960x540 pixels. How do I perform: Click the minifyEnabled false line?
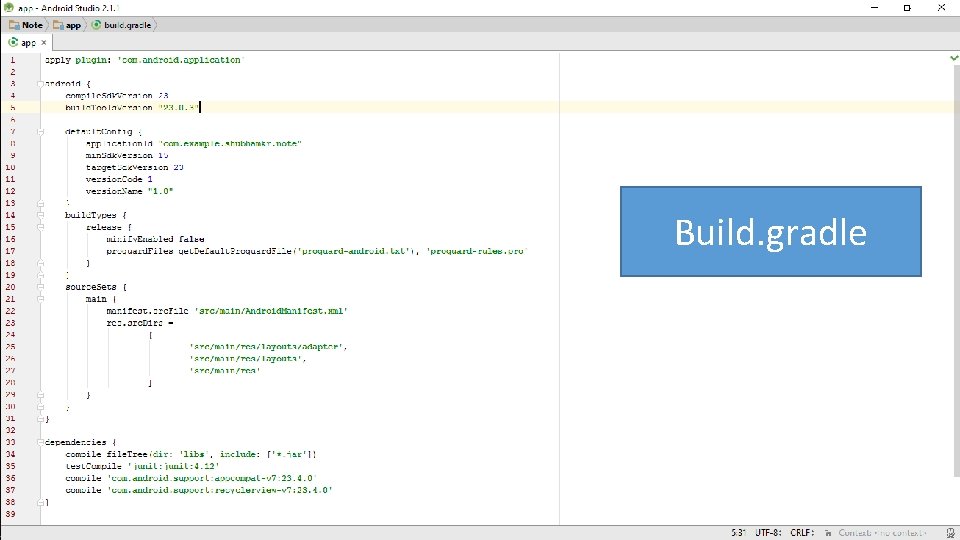pos(156,239)
